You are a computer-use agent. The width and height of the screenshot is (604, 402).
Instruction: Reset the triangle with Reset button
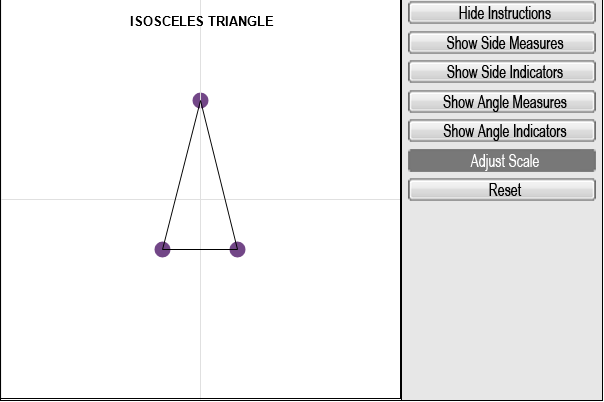click(x=504, y=190)
